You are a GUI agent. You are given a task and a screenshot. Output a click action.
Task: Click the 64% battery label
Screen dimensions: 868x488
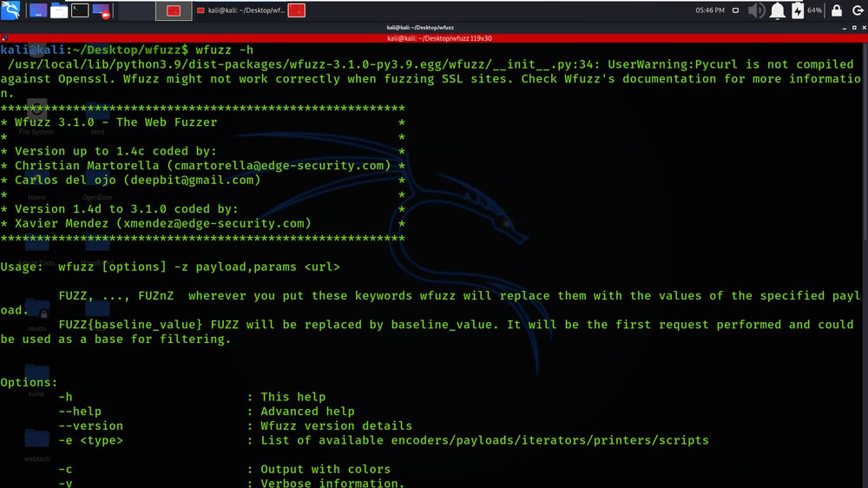click(814, 10)
